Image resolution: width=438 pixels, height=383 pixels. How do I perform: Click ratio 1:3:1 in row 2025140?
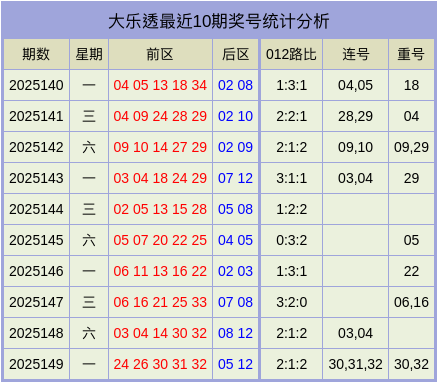(x=291, y=85)
